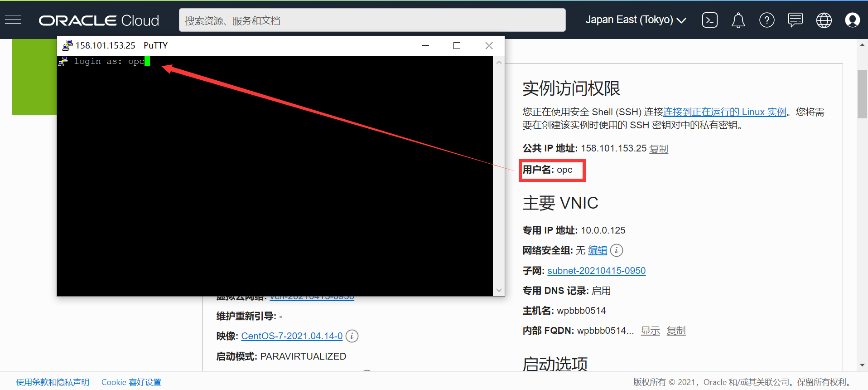Click the 用户名: opc text
This screenshot has height=390, width=868.
coord(547,170)
